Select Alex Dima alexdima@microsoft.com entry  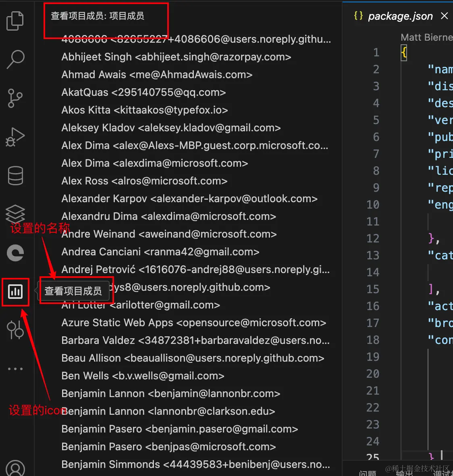[155, 163]
